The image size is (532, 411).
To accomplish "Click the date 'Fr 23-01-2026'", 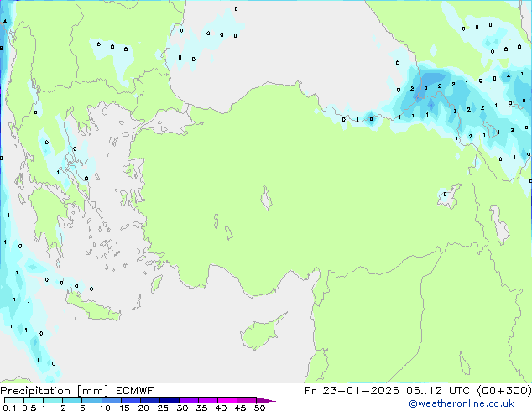I will coord(352,391).
